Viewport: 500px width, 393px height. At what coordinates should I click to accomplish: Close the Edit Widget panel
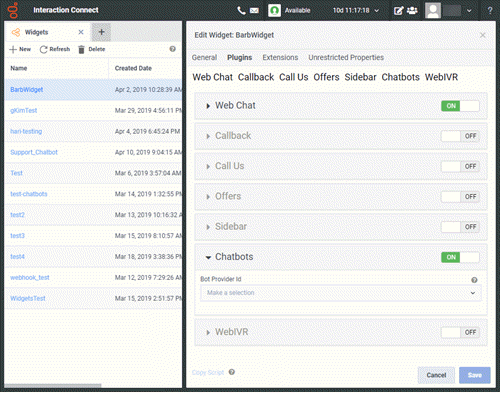(x=482, y=35)
